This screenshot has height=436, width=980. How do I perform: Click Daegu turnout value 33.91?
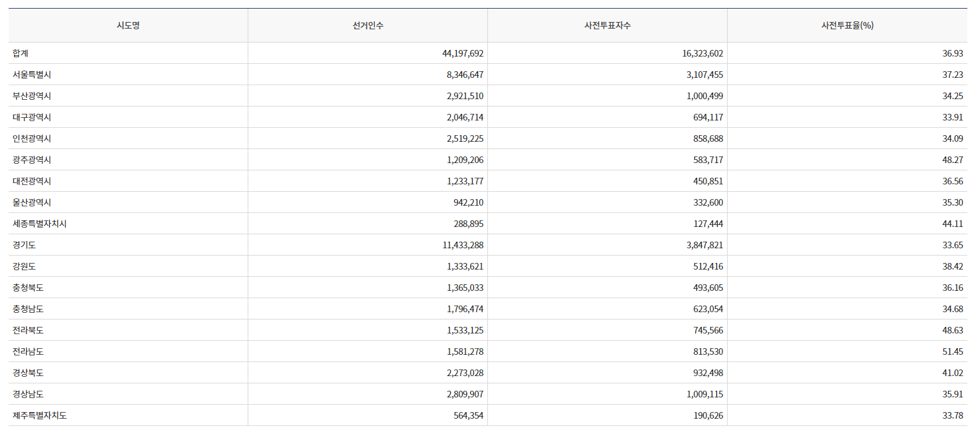coord(953,117)
